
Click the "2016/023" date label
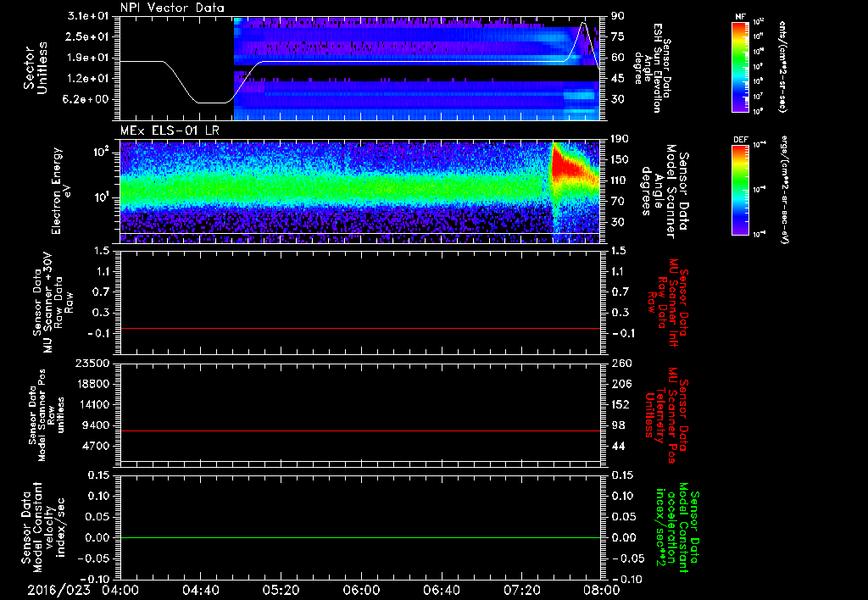tap(58, 590)
